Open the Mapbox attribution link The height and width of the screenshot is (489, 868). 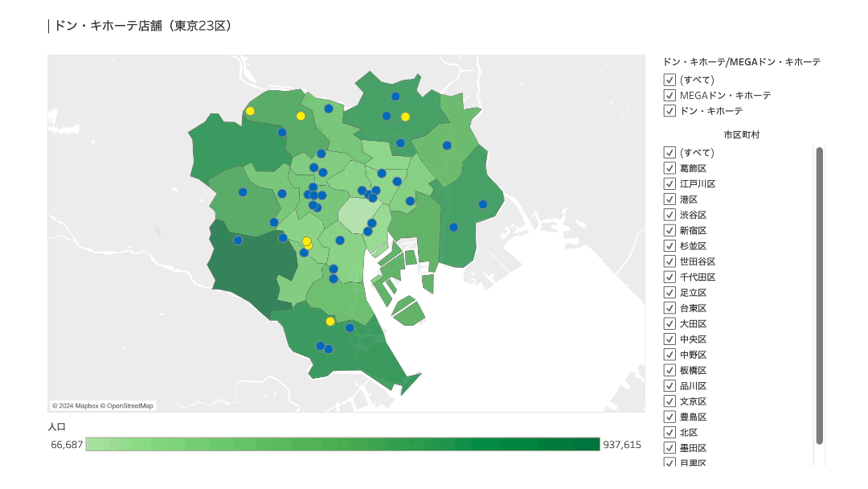point(75,406)
